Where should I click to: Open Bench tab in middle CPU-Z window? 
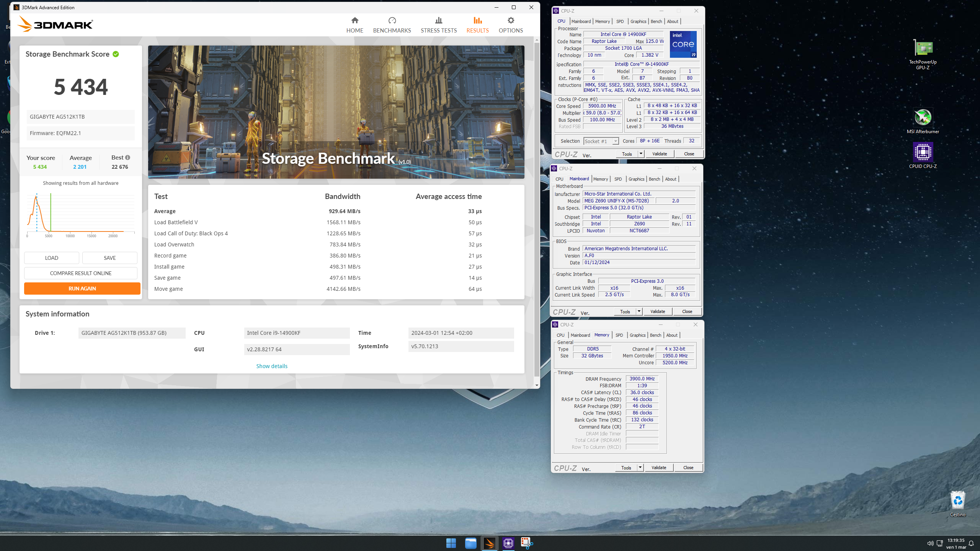pyautogui.click(x=654, y=179)
